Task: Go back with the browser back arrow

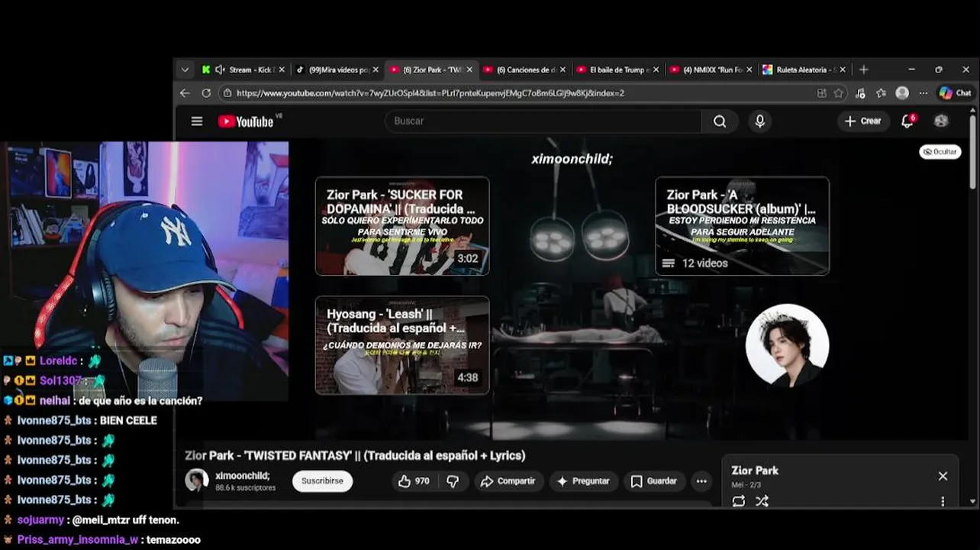Action: click(185, 93)
